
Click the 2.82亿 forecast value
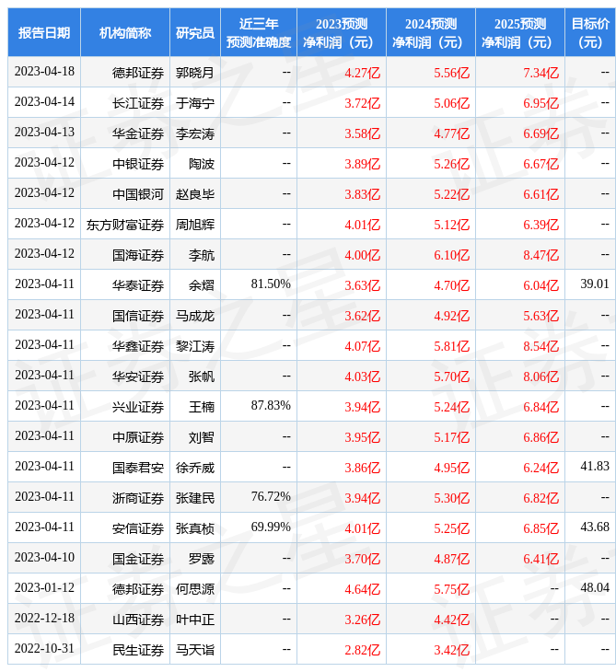362,651
